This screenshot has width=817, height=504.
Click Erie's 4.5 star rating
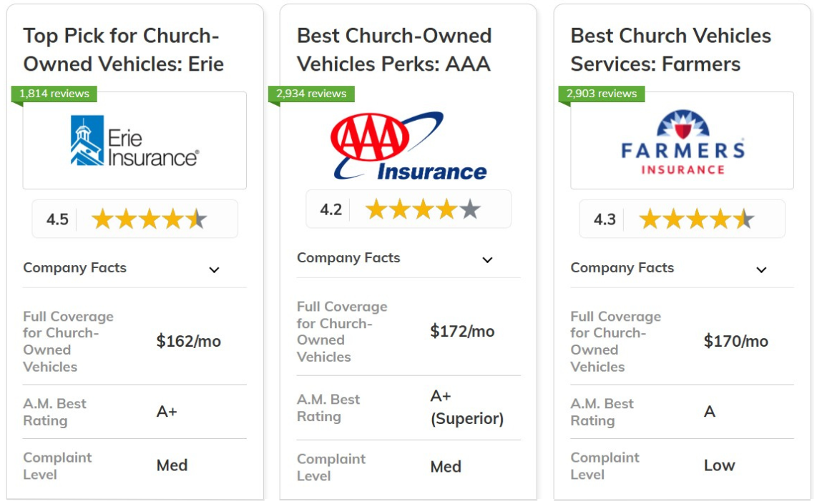click(x=135, y=219)
